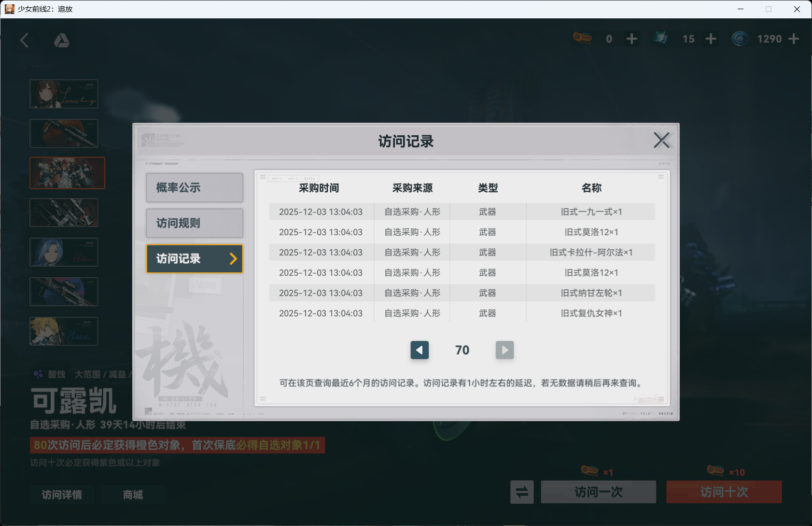Image resolution: width=812 pixels, height=526 pixels.
Task: Select the blue-haired character banner thumbnail
Action: (x=64, y=252)
